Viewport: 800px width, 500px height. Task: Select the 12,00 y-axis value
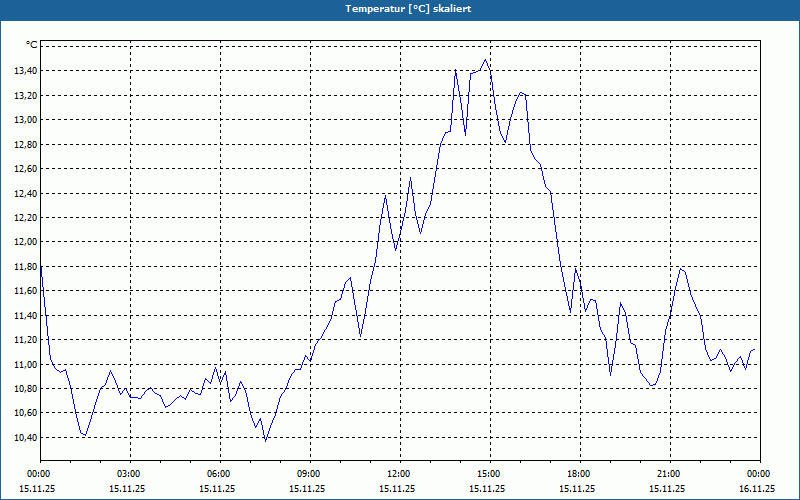click(x=25, y=241)
